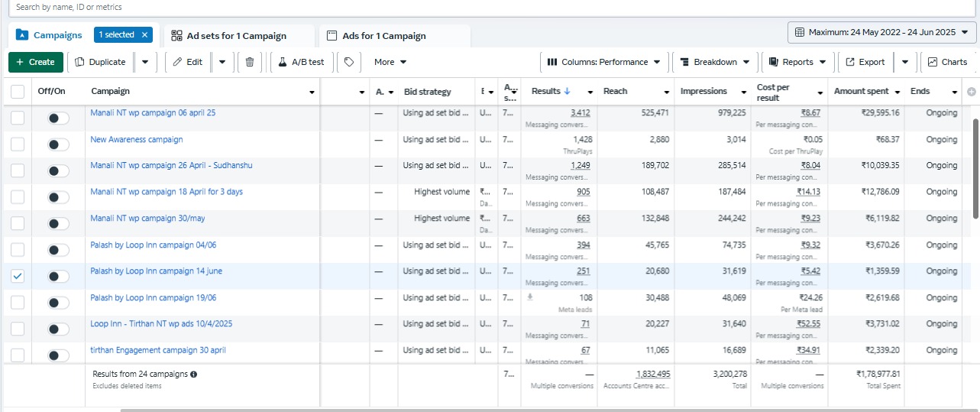Image resolution: width=980 pixels, height=412 pixels.
Task: Switch to Ads for 1 Campaign tab
Action: click(x=384, y=36)
